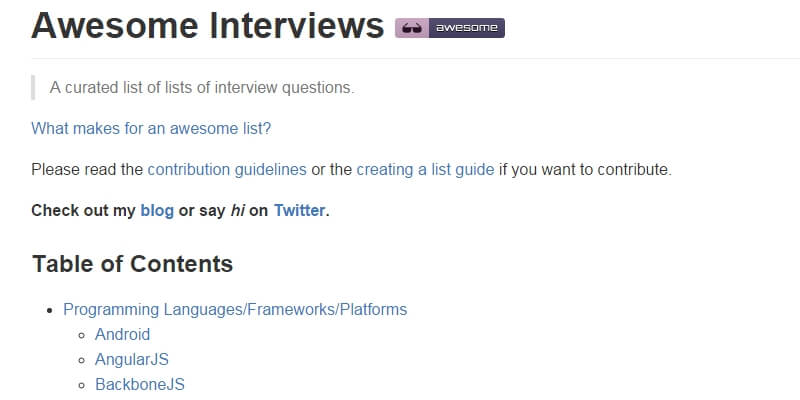
Task: Select the AngularJS contents entry
Action: pos(132,359)
